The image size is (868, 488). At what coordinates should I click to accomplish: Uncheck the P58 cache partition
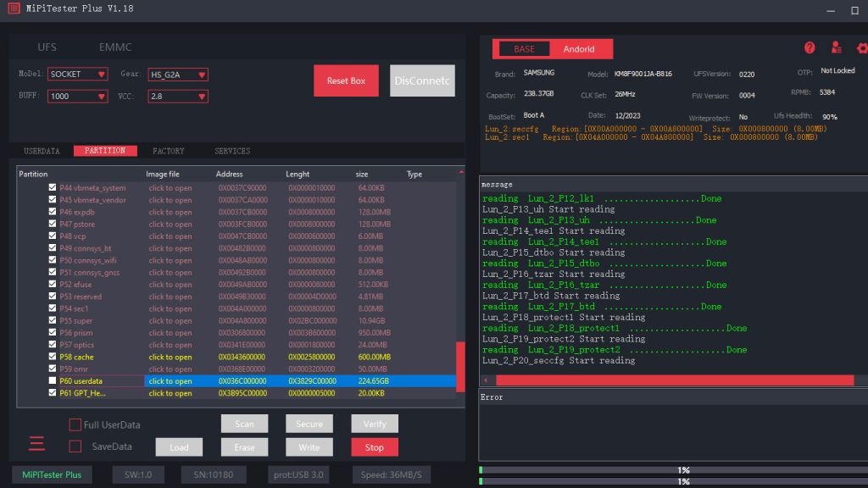coord(53,356)
